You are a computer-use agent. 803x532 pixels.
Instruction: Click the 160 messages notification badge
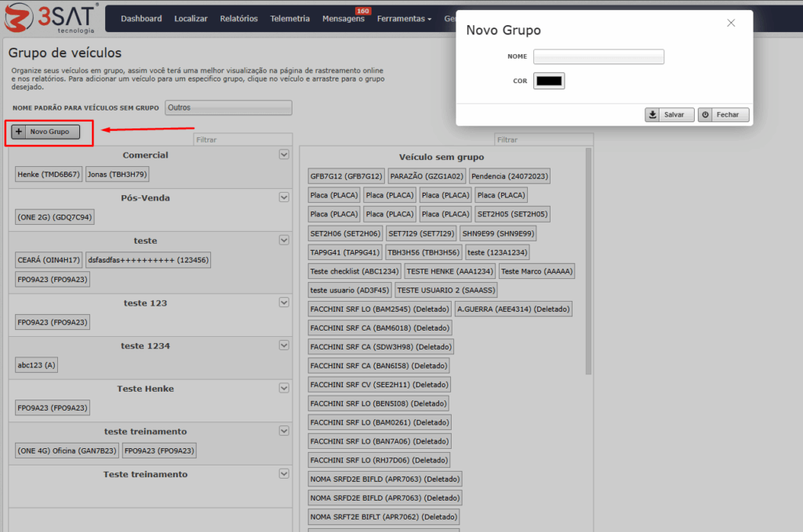coord(363,11)
